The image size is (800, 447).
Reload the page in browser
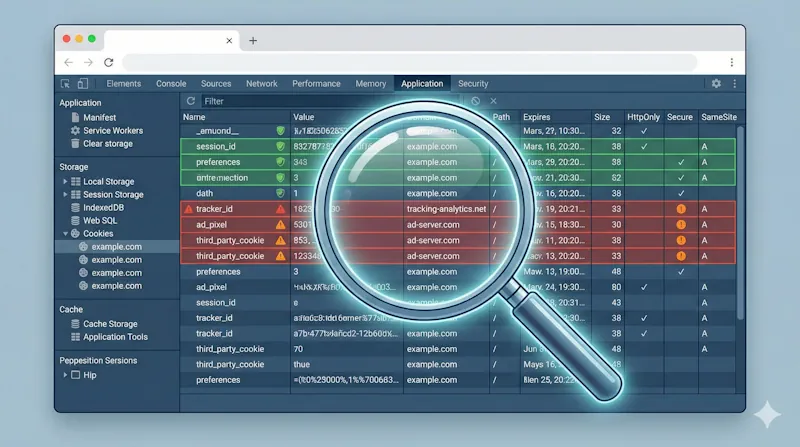pyautogui.click(x=109, y=62)
